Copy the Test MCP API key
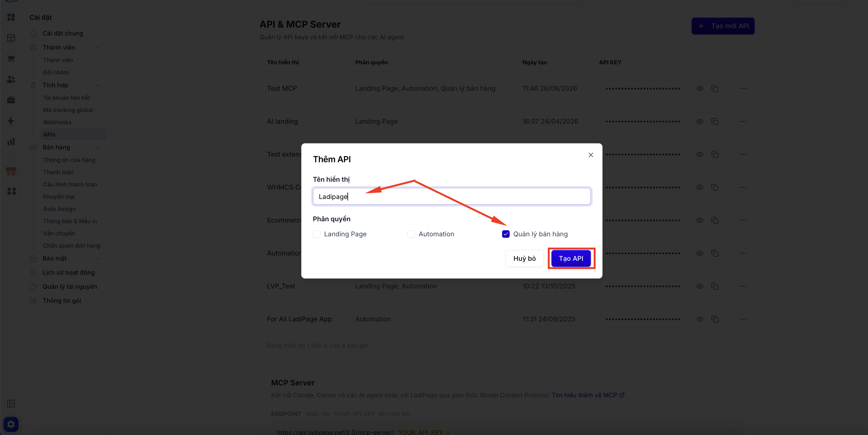 pos(715,89)
